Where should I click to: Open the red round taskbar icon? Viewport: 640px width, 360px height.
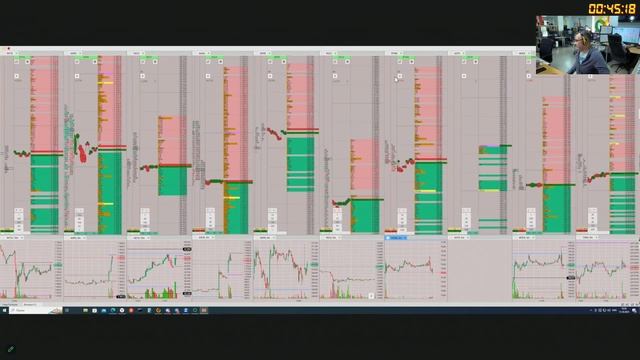click(x=131, y=311)
